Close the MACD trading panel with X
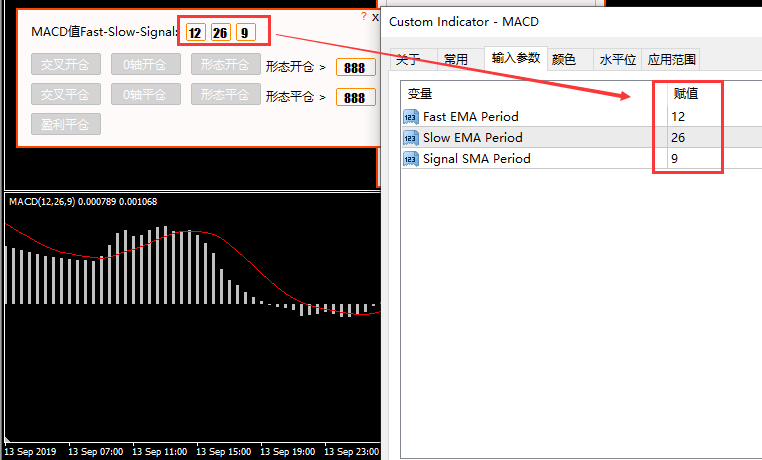762x460 pixels. click(375, 17)
